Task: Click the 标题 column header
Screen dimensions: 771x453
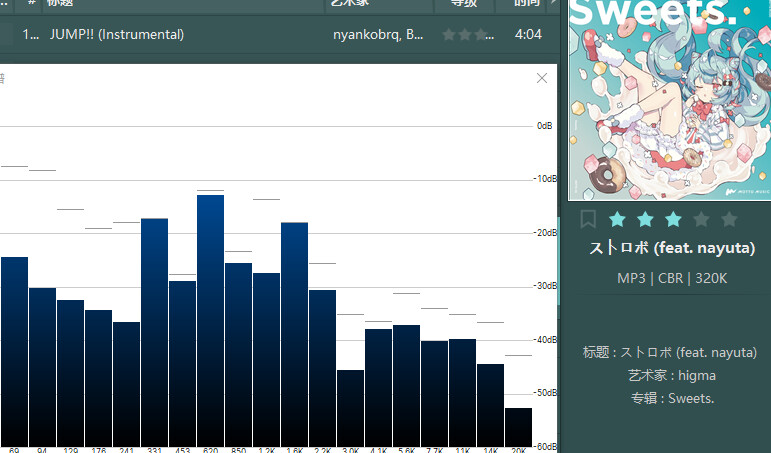Action: (x=60, y=4)
